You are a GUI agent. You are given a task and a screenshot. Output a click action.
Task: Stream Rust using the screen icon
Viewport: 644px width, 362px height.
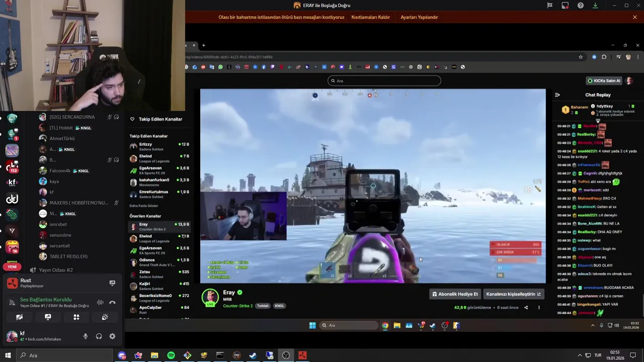(112, 283)
